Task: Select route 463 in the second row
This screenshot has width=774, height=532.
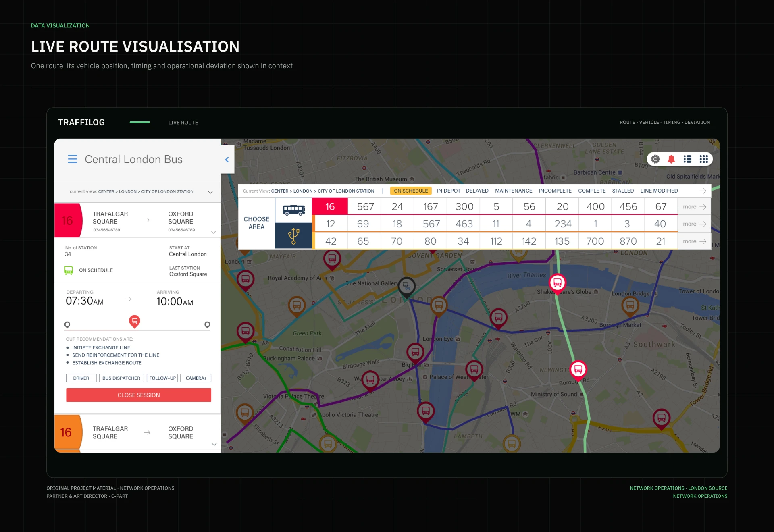Action: pyautogui.click(x=464, y=224)
